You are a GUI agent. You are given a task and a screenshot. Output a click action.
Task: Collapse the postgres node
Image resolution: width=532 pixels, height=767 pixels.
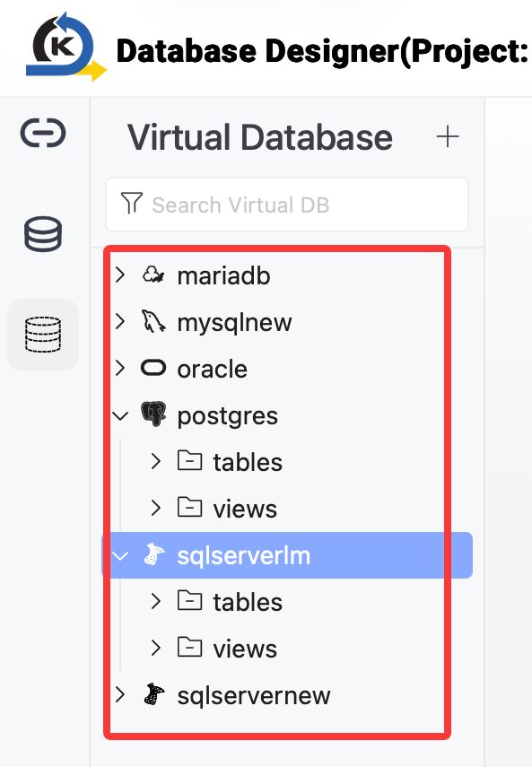[x=120, y=415]
